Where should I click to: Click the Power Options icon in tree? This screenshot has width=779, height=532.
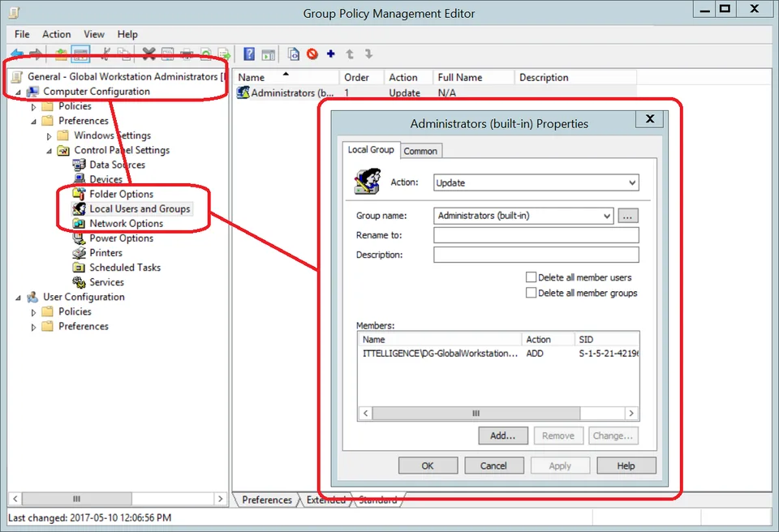point(79,238)
